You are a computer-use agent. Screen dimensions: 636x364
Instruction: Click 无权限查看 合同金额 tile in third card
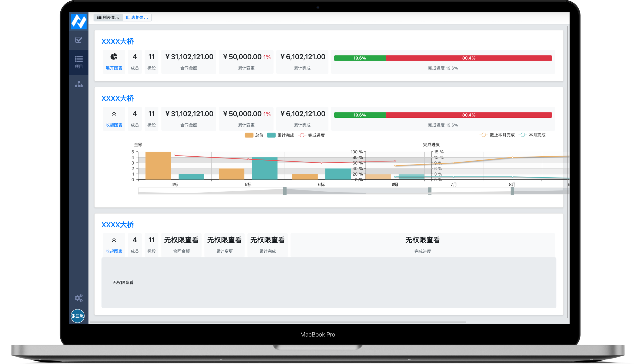tap(181, 245)
